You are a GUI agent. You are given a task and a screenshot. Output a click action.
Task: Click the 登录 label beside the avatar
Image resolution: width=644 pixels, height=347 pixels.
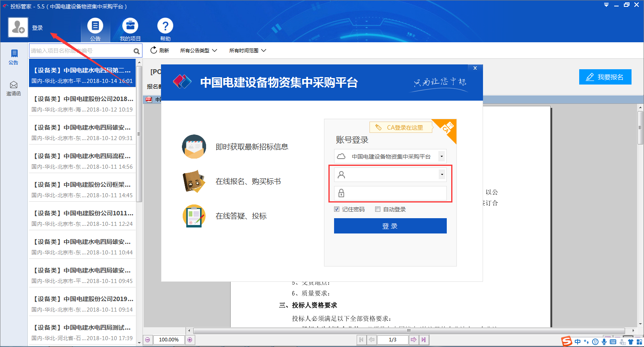pos(37,28)
